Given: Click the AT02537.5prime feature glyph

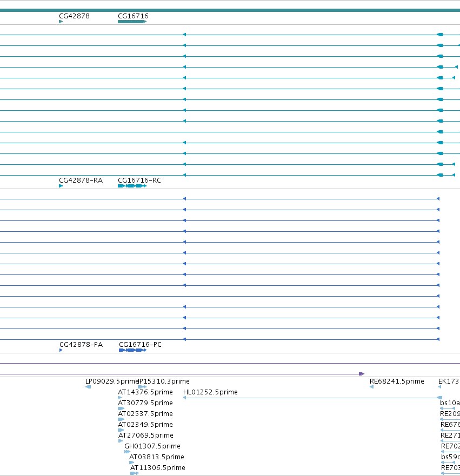Looking at the screenshot, I should 121,419.
